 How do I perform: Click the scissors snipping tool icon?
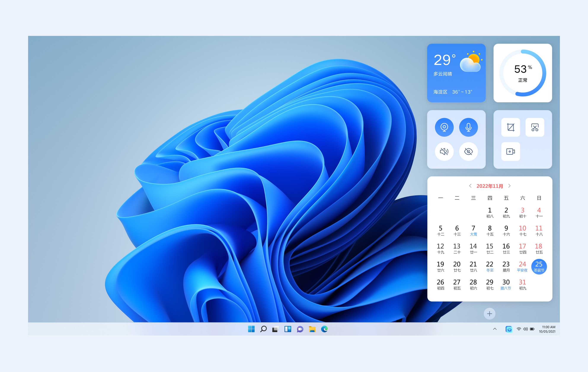tap(535, 127)
